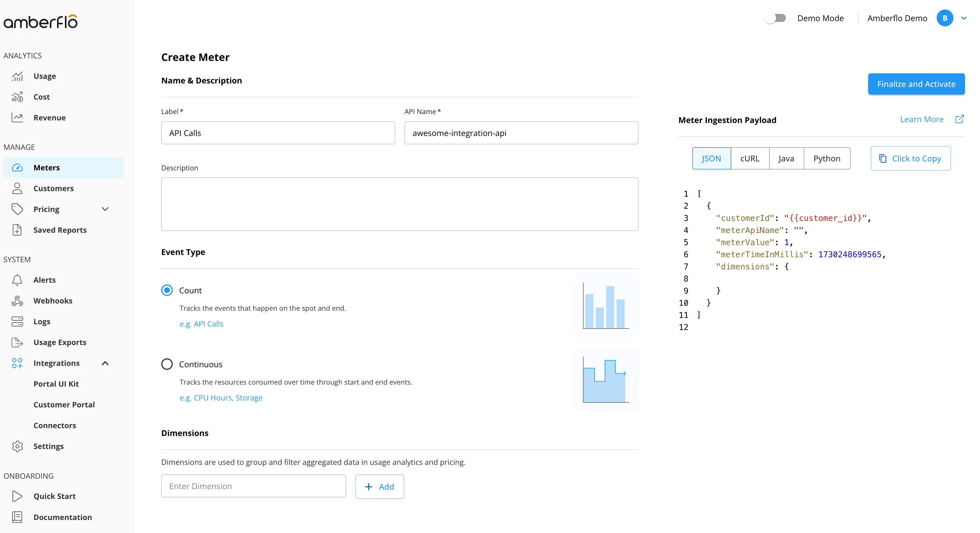This screenshot has height=533, width=980.
Task: Click the Meters gauge icon
Action: (x=17, y=168)
